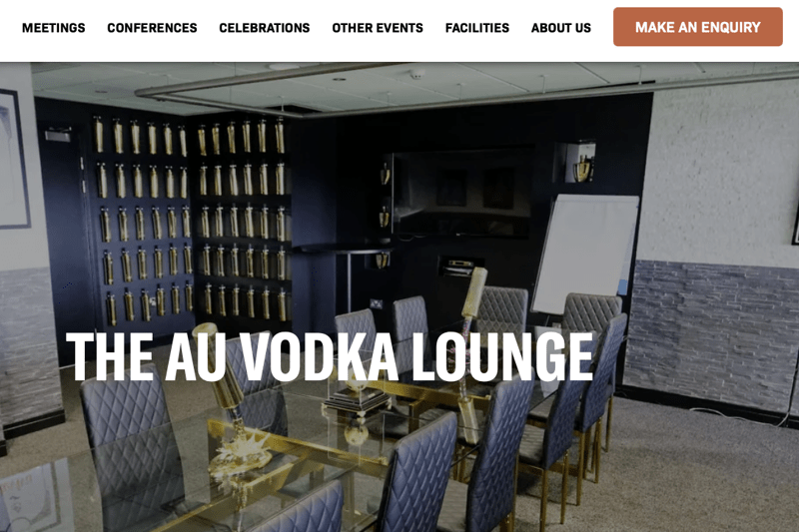The width and height of the screenshot is (799, 532).
Task: Select Other Events in navigation
Action: [378, 28]
